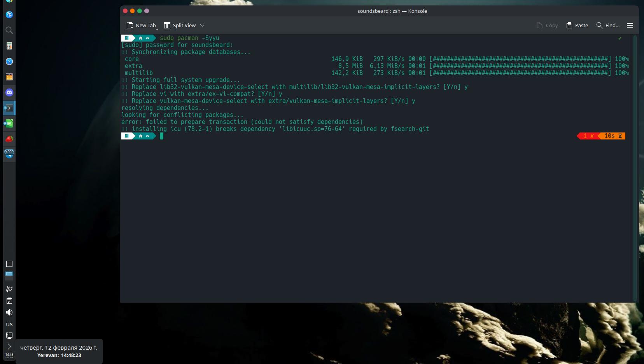The image size is (644, 364).
Task: Paste clipboard into the terminal
Action: pyautogui.click(x=577, y=25)
